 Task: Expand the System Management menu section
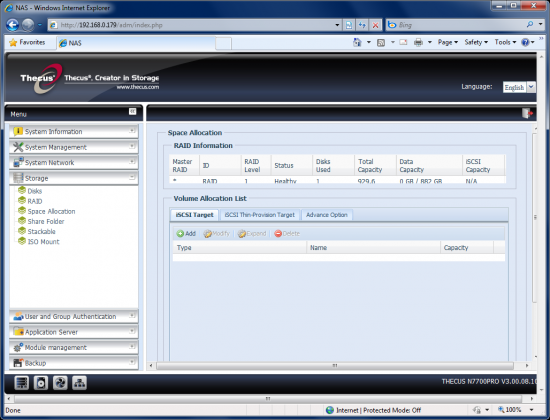click(x=74, y=147)
